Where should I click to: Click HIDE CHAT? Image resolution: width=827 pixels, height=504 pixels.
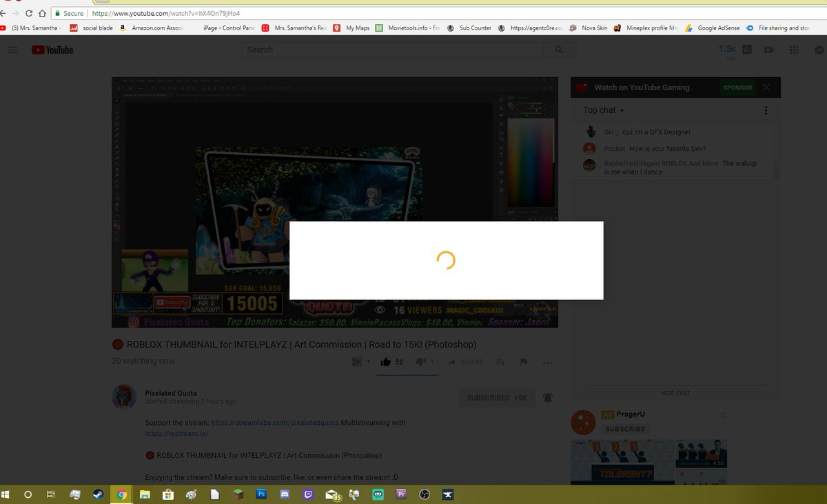pyautogui.click(x=675, y=393)
